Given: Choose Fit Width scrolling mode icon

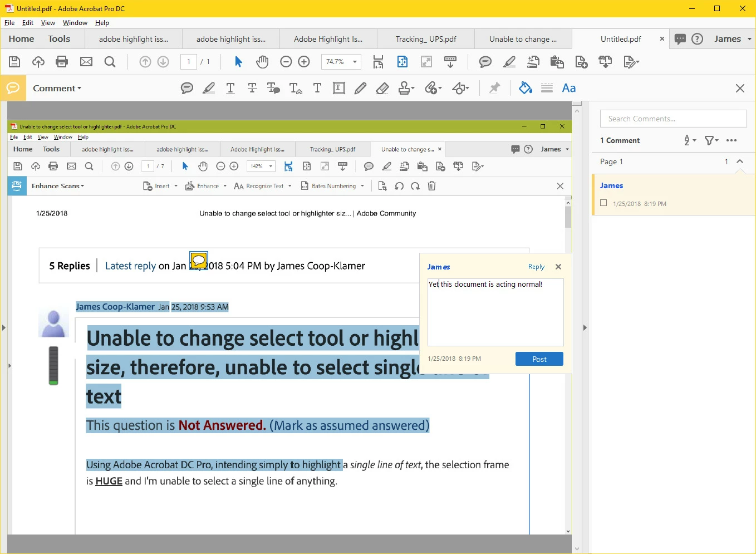Looking at the screenshot, I should click(378, 62).
